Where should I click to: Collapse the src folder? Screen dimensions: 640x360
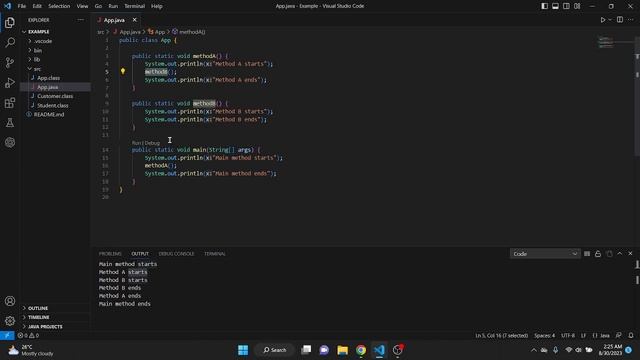tap(56, 69)
